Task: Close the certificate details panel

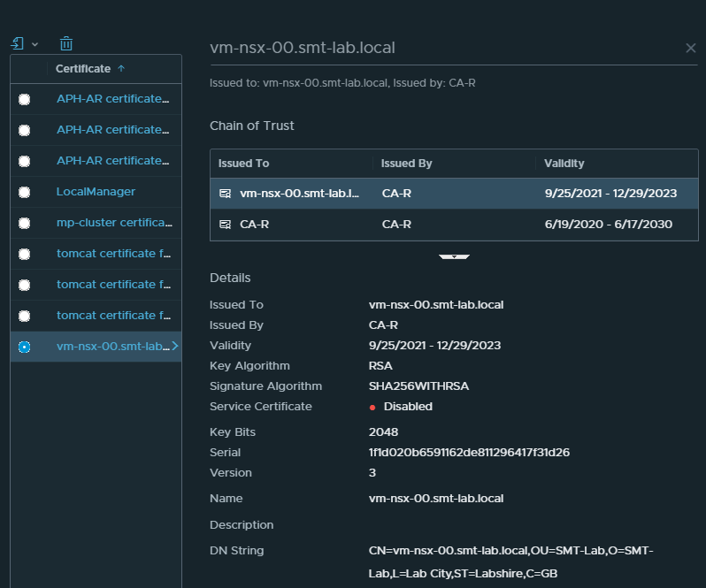Action: coord(691,48)
